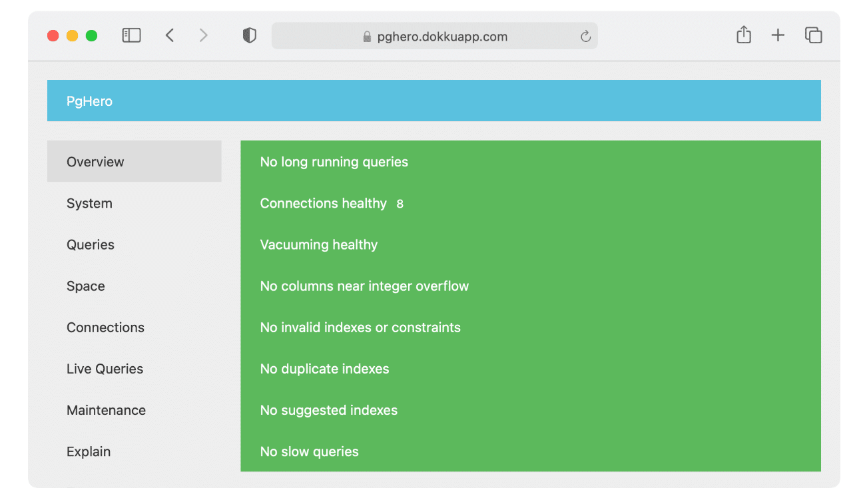865x504 pixels.
Task: Open the Queries page
Action: [x=91, y=244]
